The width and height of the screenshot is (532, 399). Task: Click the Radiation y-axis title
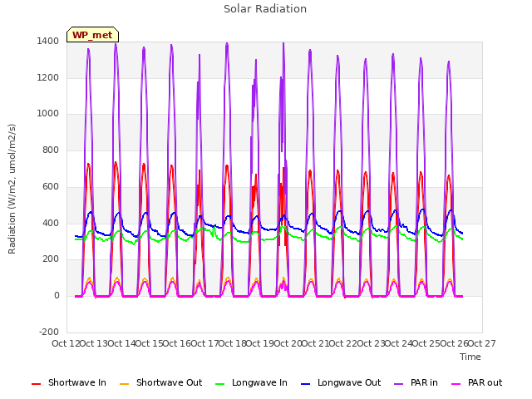tap(12, 189)
